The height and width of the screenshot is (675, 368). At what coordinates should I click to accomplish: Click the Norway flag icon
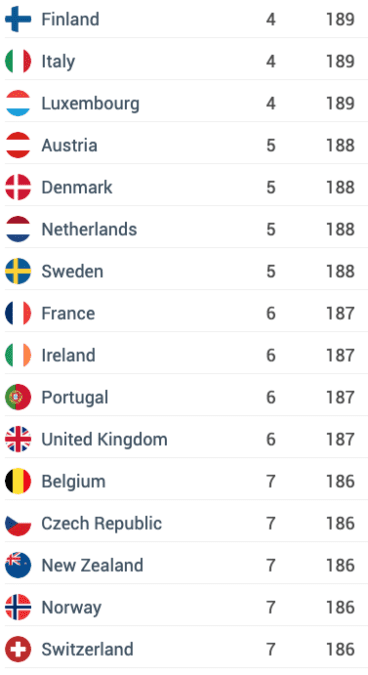coord(18,607)
